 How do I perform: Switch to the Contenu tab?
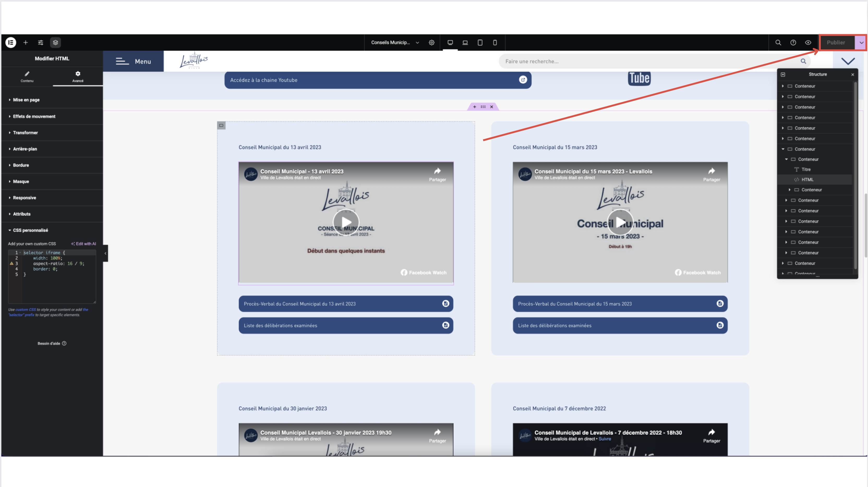[27, 76]
